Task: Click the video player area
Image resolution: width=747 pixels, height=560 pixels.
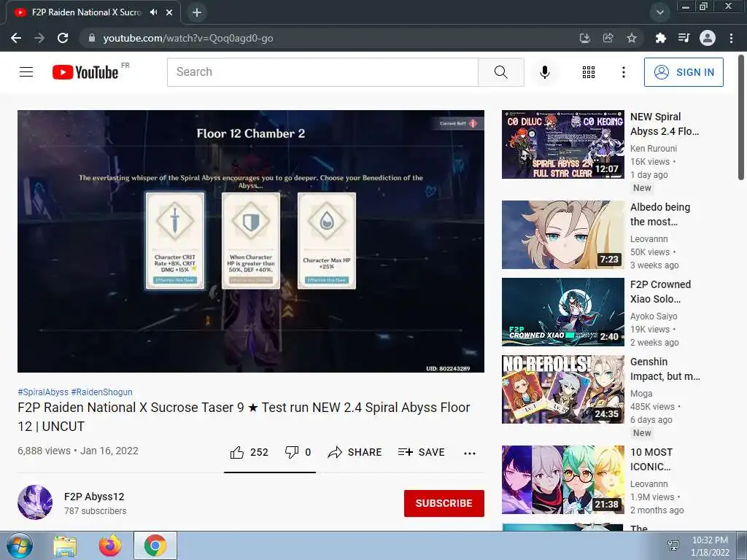Action: click(251, 241)
